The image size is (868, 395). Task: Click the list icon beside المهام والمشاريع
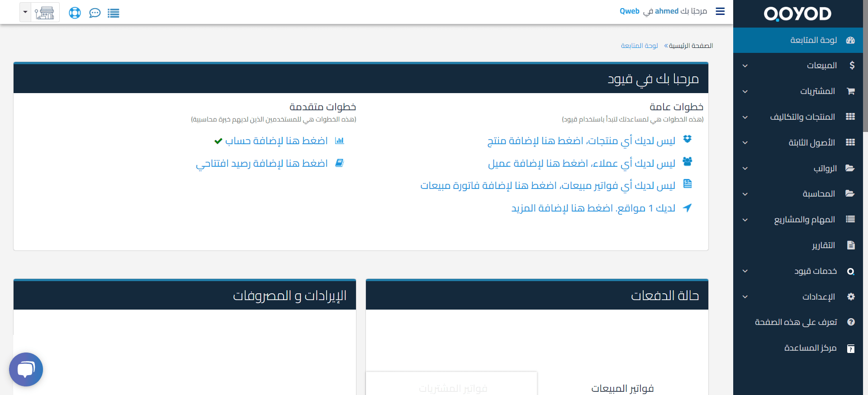coord(850,219)
